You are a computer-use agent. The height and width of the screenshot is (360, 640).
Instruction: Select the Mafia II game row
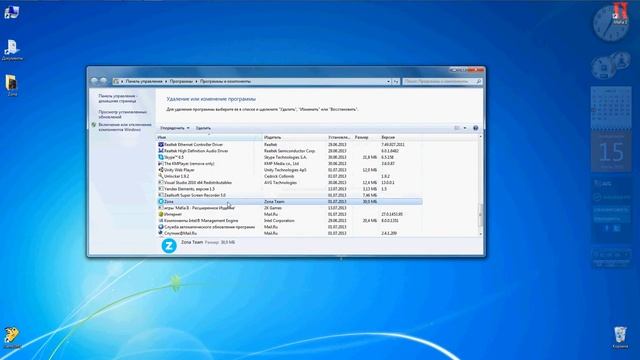(289, 208)
